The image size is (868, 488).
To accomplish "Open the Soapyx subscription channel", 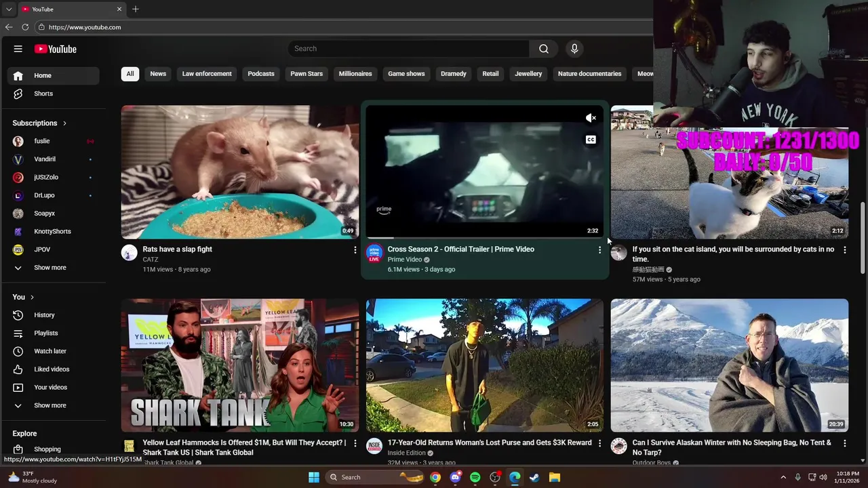I will coord(53,213).
